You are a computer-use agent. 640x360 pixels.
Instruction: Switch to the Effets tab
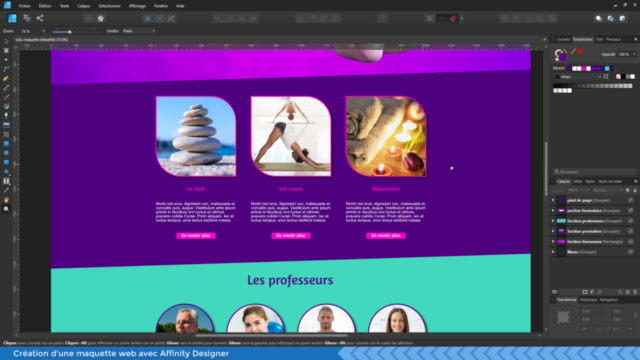point(578,182)
